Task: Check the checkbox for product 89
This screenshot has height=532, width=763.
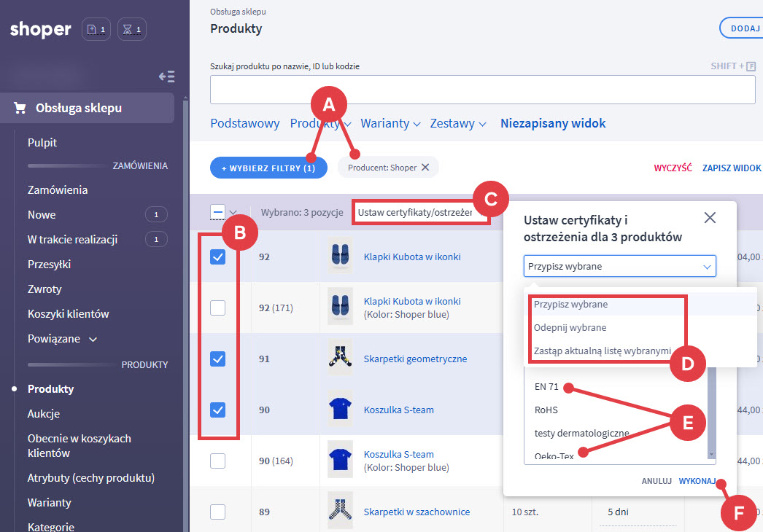Action: (217, 512)
